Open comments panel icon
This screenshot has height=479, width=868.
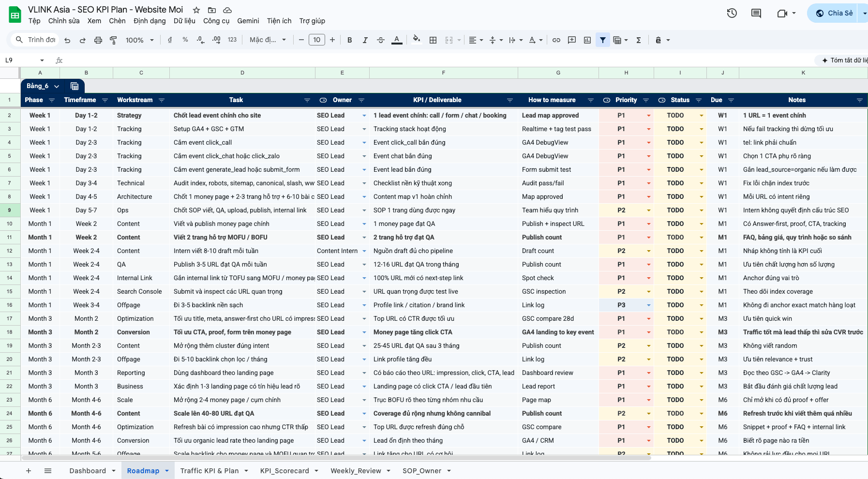756,13
